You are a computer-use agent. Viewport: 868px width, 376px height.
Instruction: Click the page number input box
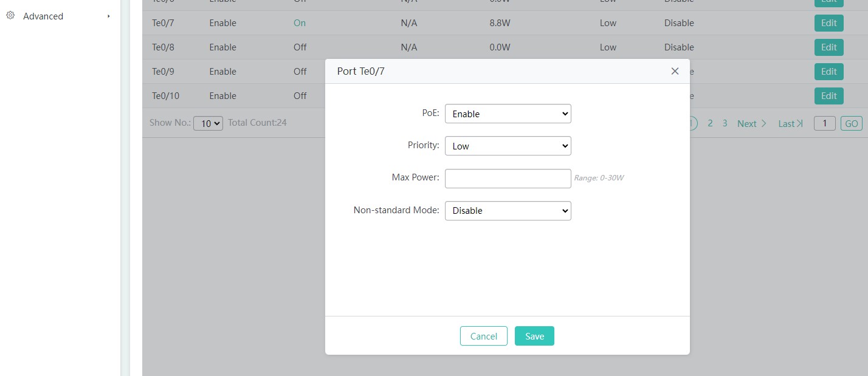824,123
